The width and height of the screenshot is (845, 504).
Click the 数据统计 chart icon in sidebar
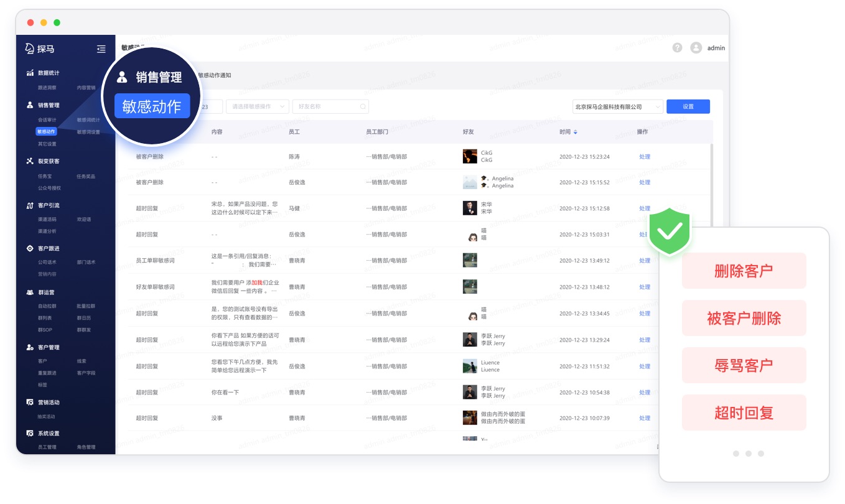[30, 73]
